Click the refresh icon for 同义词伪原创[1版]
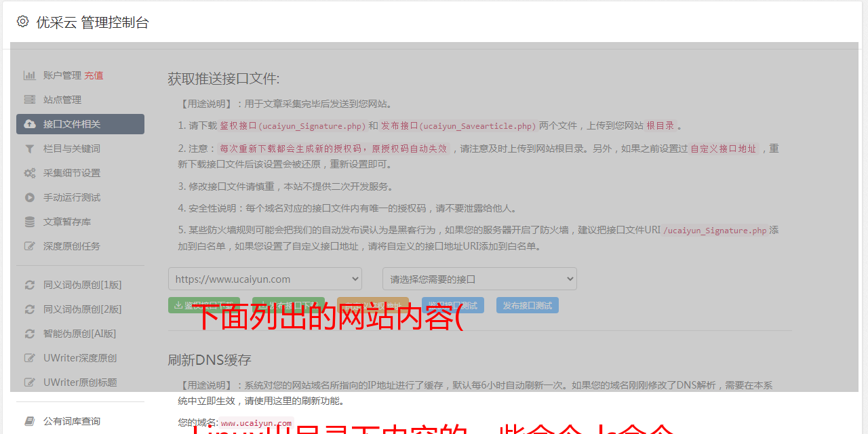The width and height of the screenshot is (868, 434). pyautogui.click(x=30, y=285)
